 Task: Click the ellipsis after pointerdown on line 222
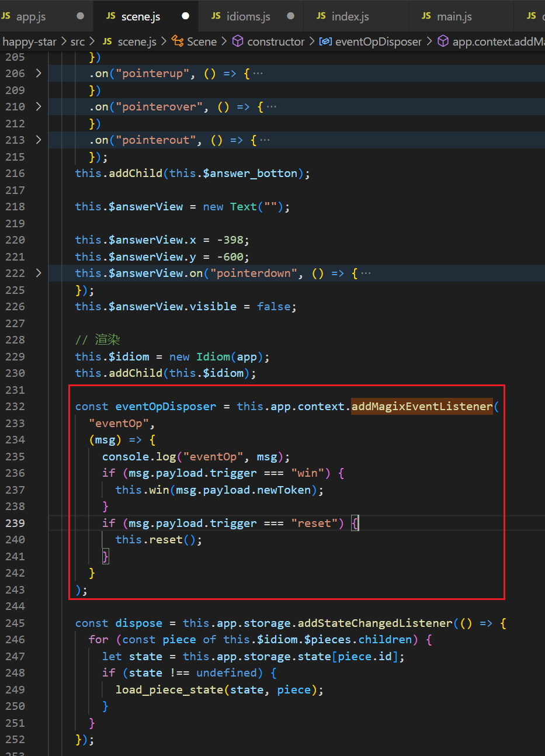pyautogui.click(x=365, y=273)
